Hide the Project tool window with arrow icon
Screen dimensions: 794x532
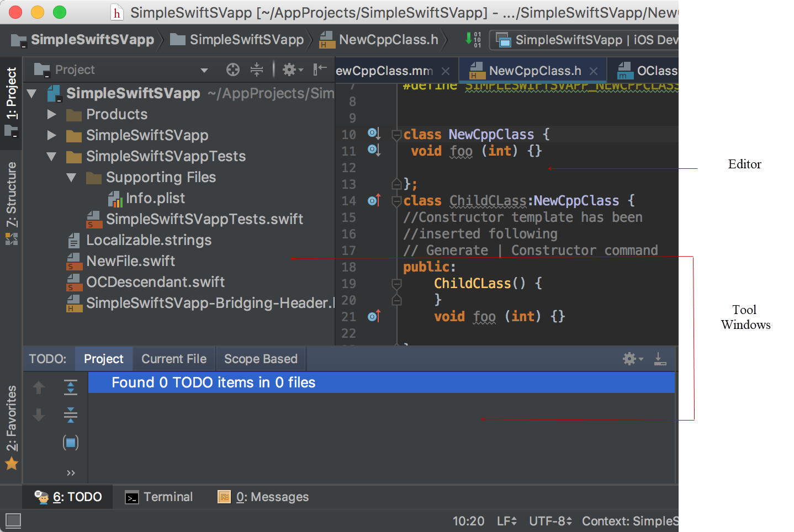pyautogui.click(x=320, y=70)
